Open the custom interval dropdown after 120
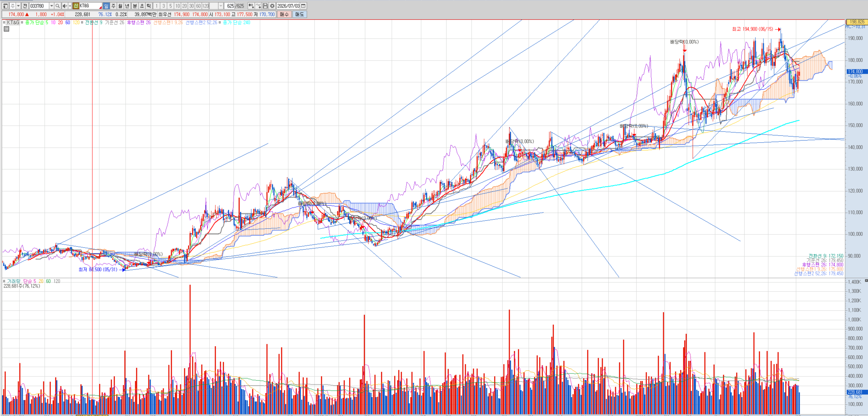This screenshot has height=416, width=868. 221,6
